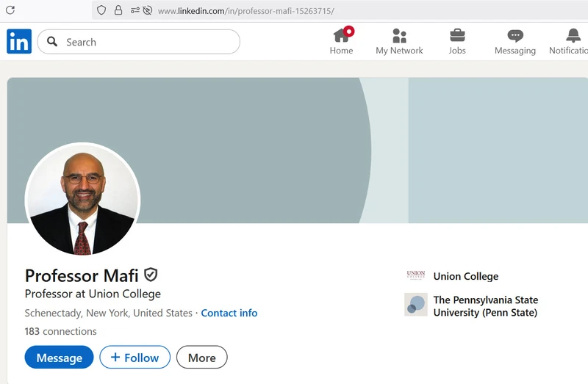Open the profile photo of Professor Mafi

click(82, 200)
